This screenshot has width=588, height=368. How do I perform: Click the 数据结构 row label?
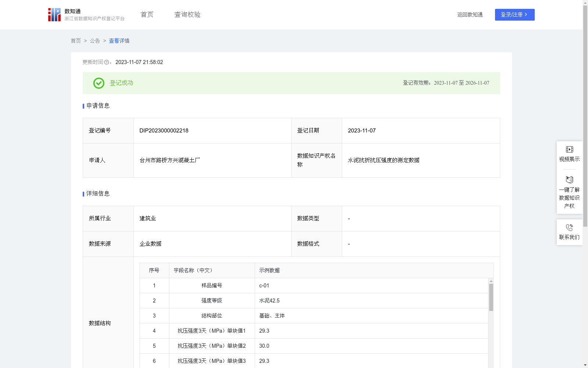[x=100, y=323]
